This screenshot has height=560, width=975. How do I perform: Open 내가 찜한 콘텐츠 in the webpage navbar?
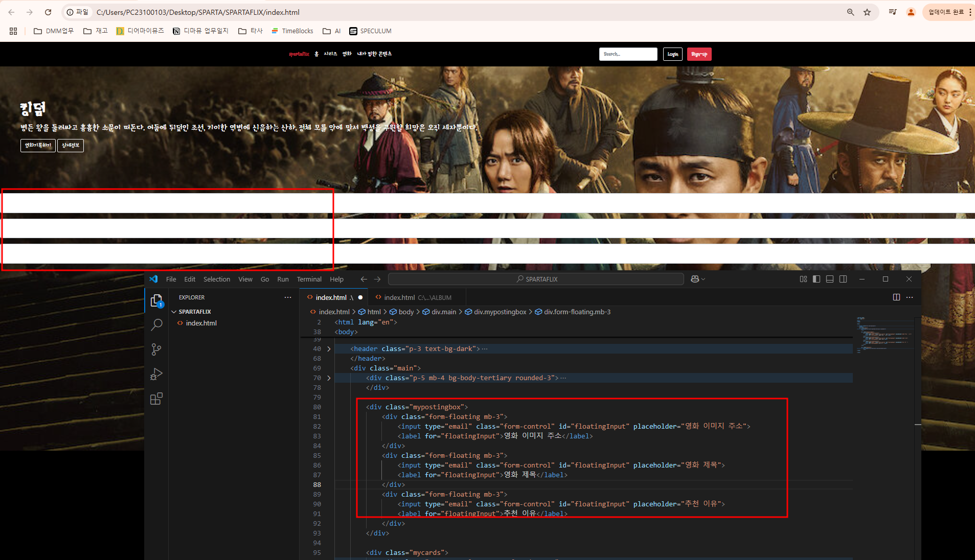pos(374,54)
